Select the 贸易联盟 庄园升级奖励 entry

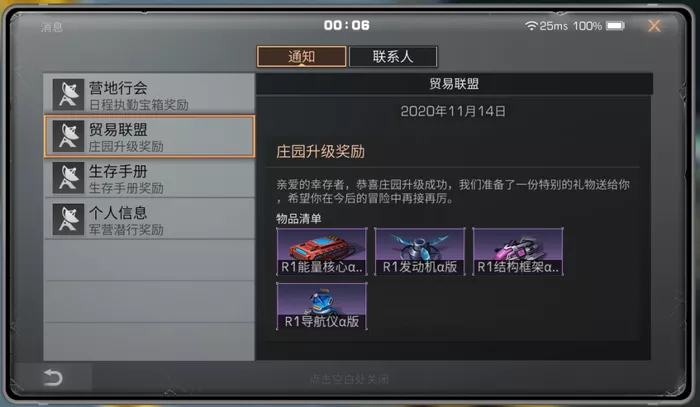[x=149, y=136]
